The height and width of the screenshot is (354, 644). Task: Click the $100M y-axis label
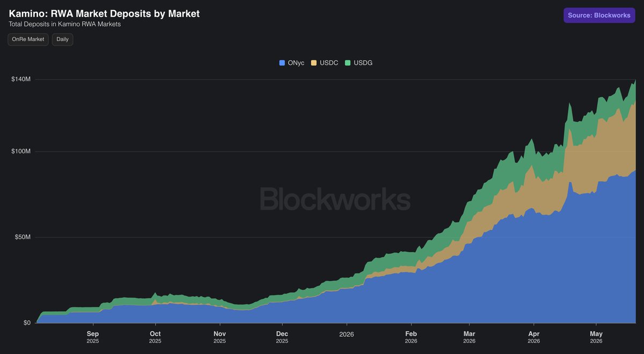pos(21,151)
